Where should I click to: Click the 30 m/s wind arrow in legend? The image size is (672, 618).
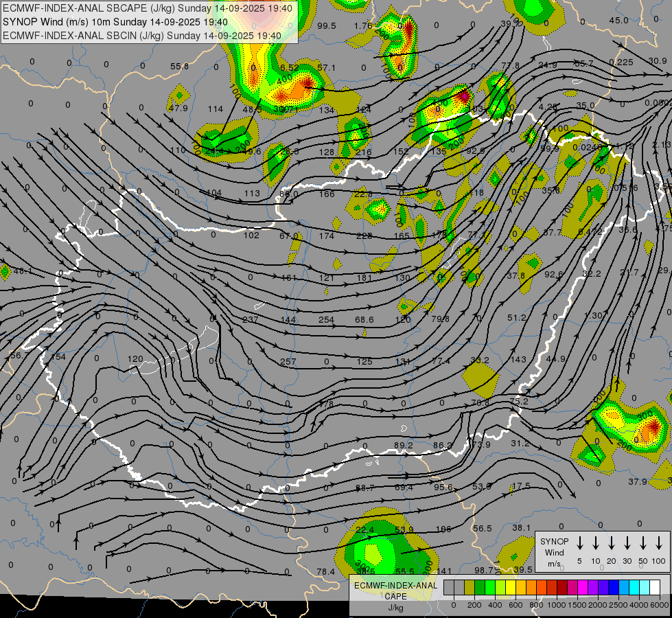[627, 543]
